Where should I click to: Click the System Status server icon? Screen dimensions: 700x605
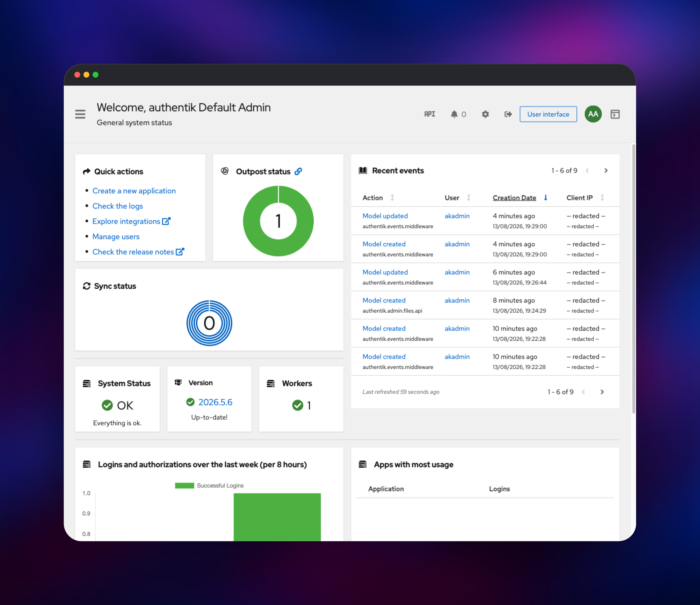87,383
